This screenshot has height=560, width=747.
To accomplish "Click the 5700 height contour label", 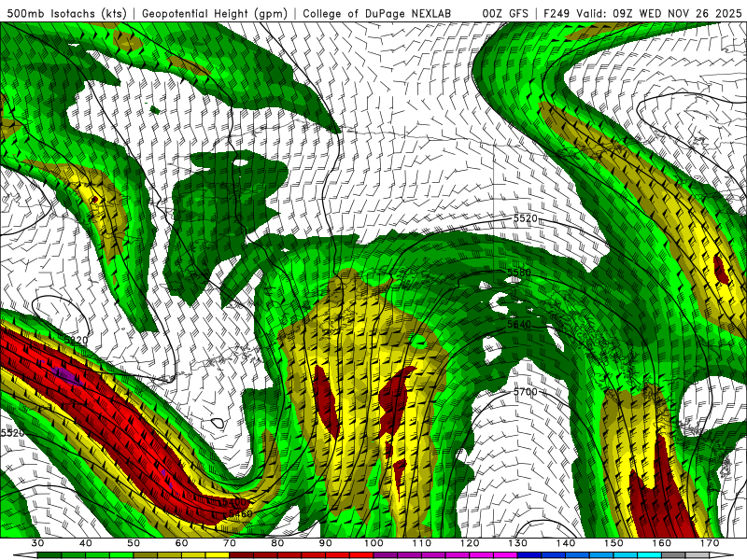I will [x=525, y=392].
